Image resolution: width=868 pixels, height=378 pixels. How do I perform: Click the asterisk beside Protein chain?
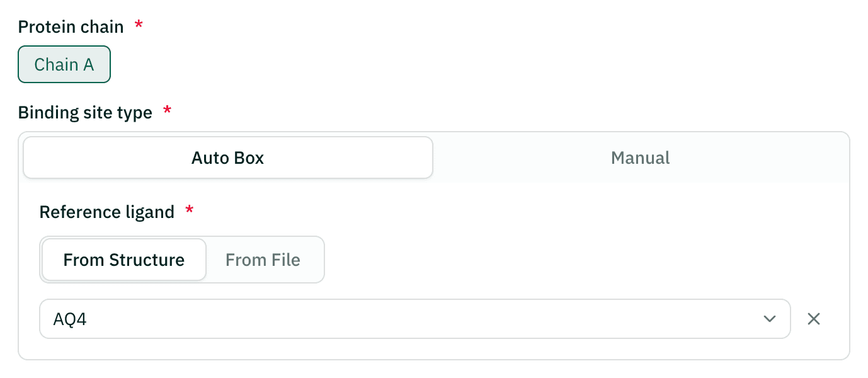[x=139, y=25]
